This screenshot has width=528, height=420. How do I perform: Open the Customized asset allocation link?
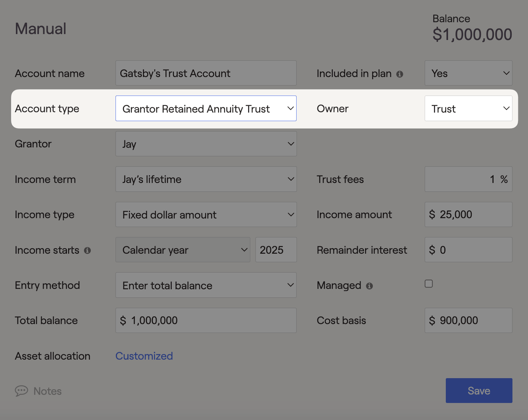[144, 356]
